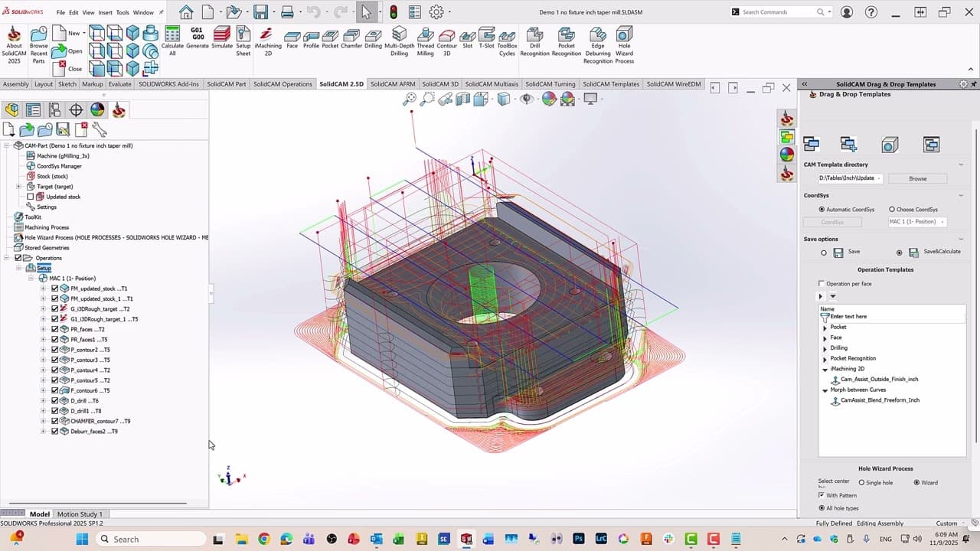Expand the PR_faces operation node
Viewport: 980px width, 551px height.
[43, 329]
